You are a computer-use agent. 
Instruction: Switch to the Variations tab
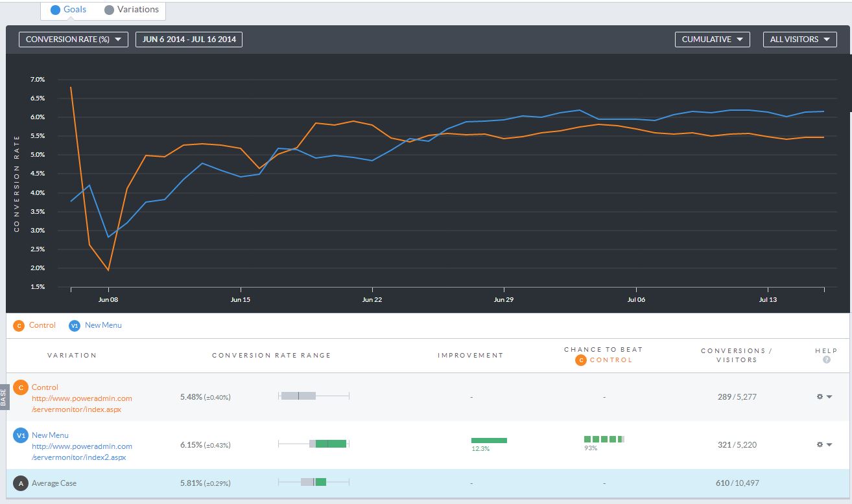point(132,10)
